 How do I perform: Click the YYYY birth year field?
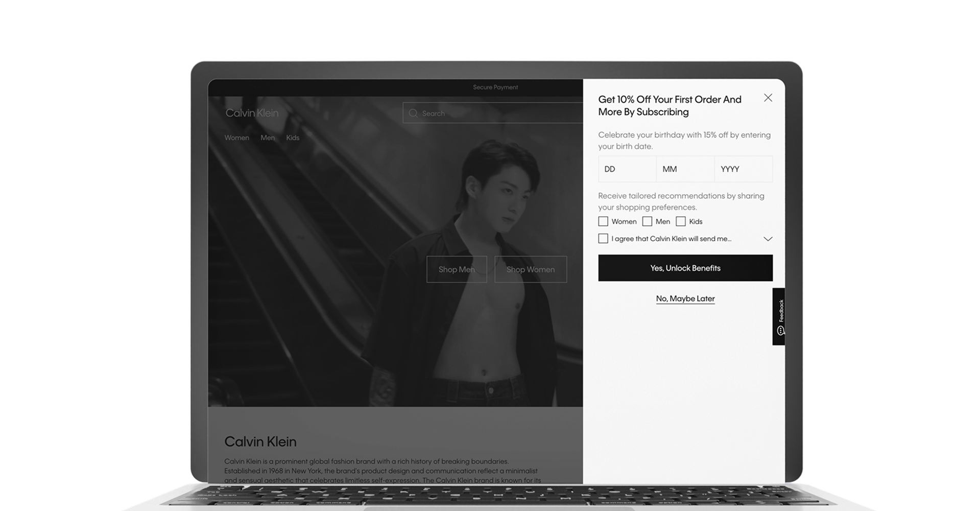(744, 169)
